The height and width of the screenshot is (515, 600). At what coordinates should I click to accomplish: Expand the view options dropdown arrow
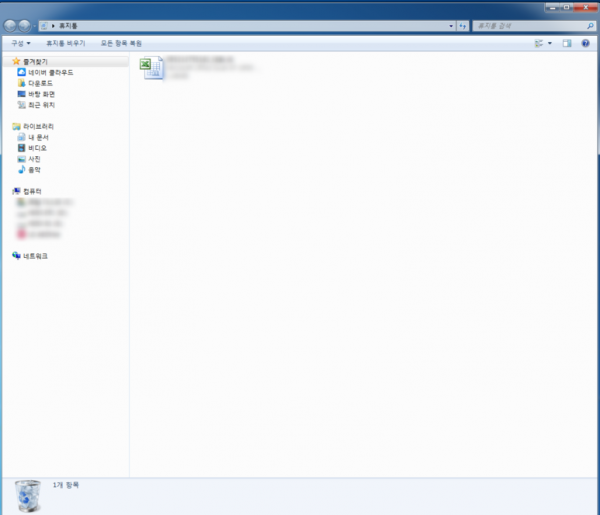550,44
